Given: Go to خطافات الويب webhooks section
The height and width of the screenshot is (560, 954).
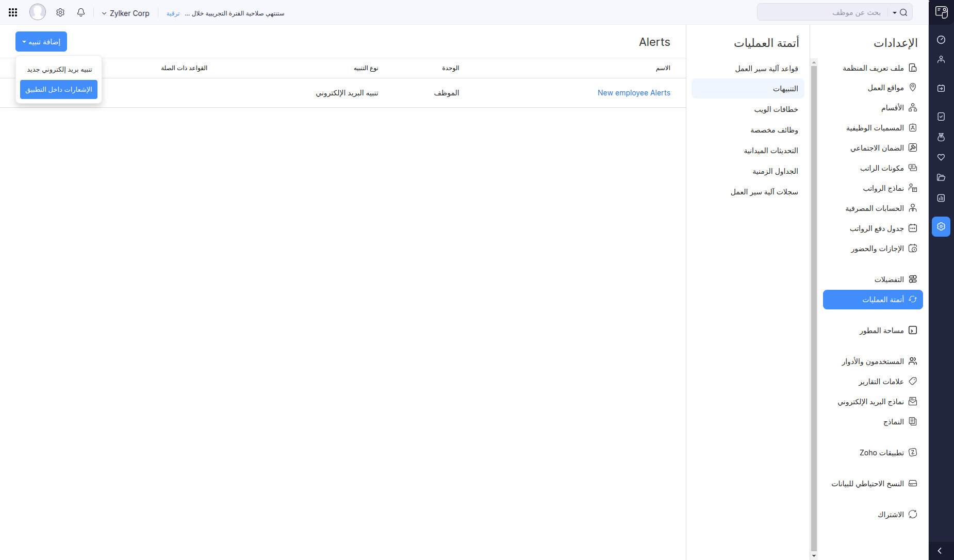Looking at the screenshot, I should [776, 109].
